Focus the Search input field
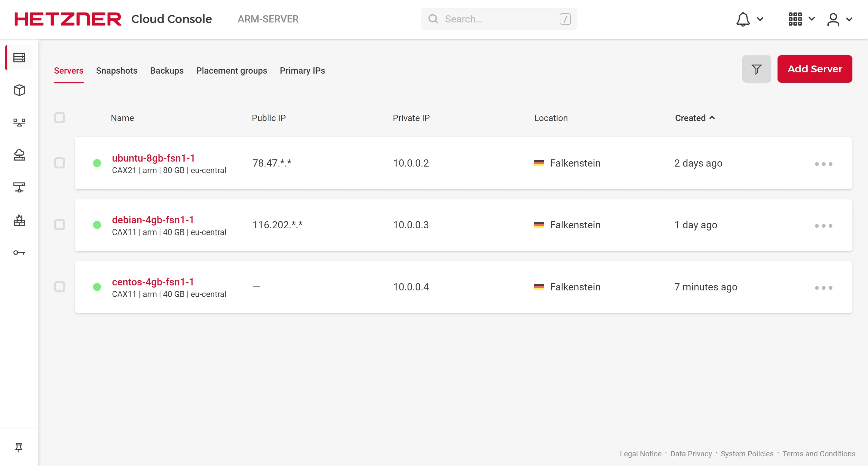 coord(499,19)
